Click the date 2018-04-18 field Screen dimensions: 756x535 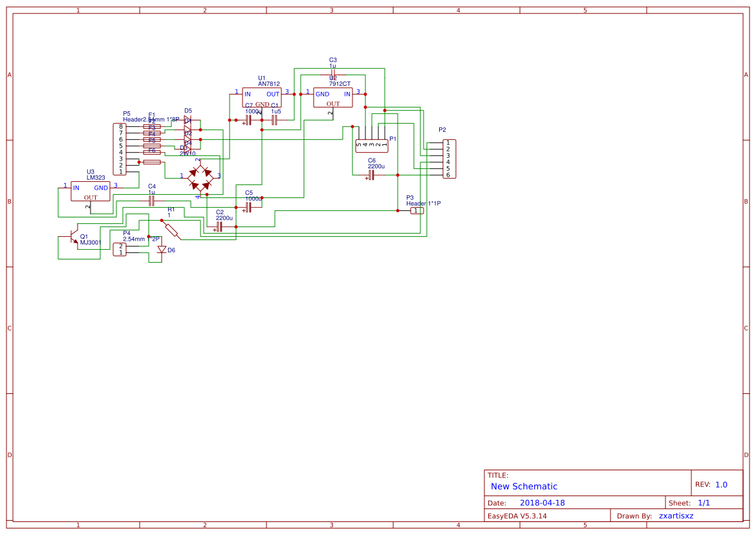pos(543,502)
